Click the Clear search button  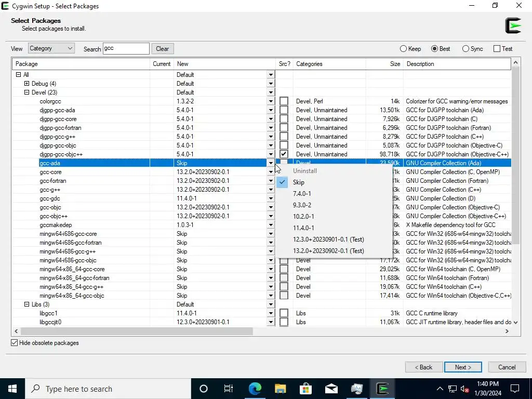coord(163,48)
